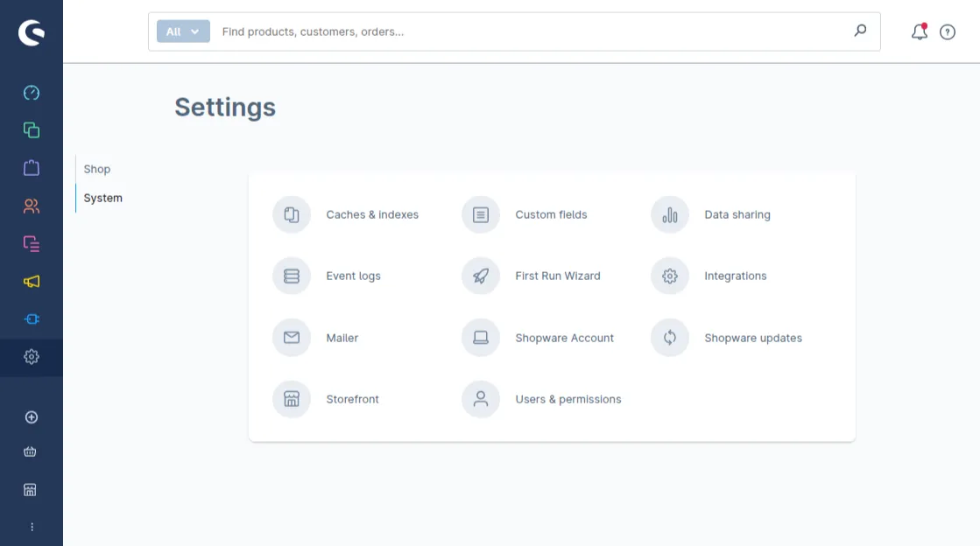Open Caches & indexes settings link
This screenshot has height=546, width=980.
click(x=372, y=215)
